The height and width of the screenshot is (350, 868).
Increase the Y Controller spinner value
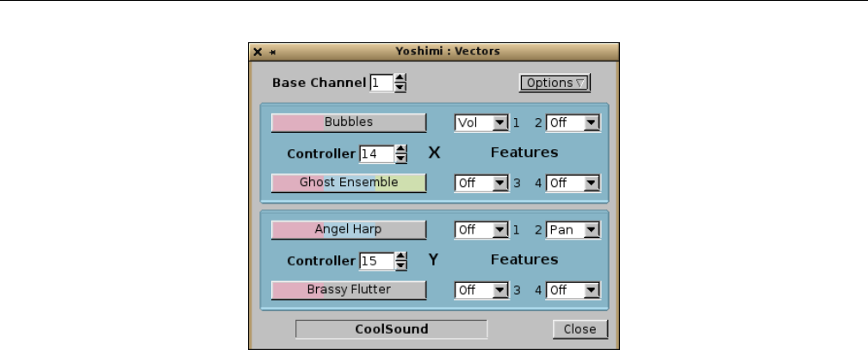point(400,256)
